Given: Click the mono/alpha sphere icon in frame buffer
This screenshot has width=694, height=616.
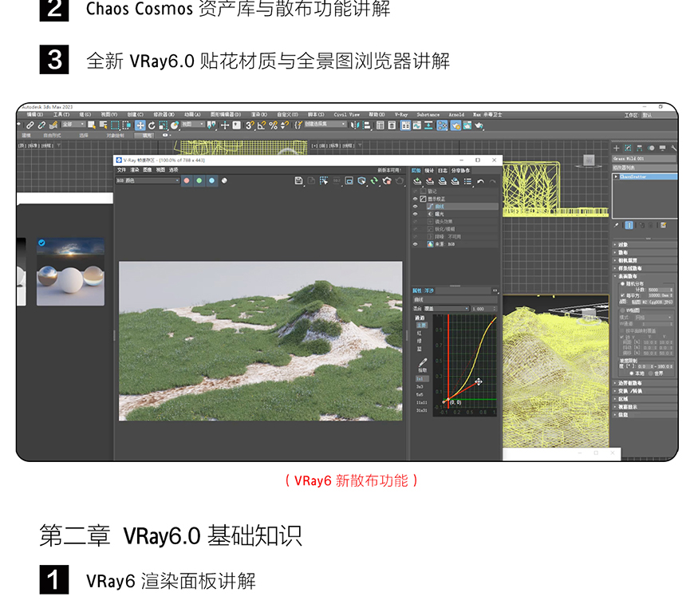Looking at the screenshot, I should click(x=224, y=180).
